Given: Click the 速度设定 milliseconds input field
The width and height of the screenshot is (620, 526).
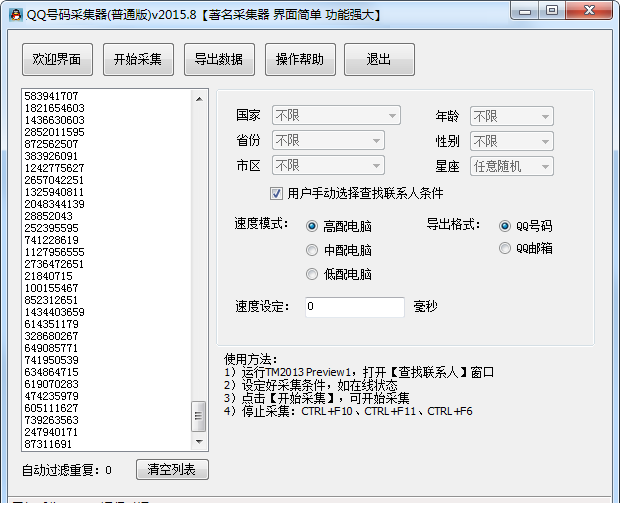Looking at the screenshot, I should click(355, 307).
